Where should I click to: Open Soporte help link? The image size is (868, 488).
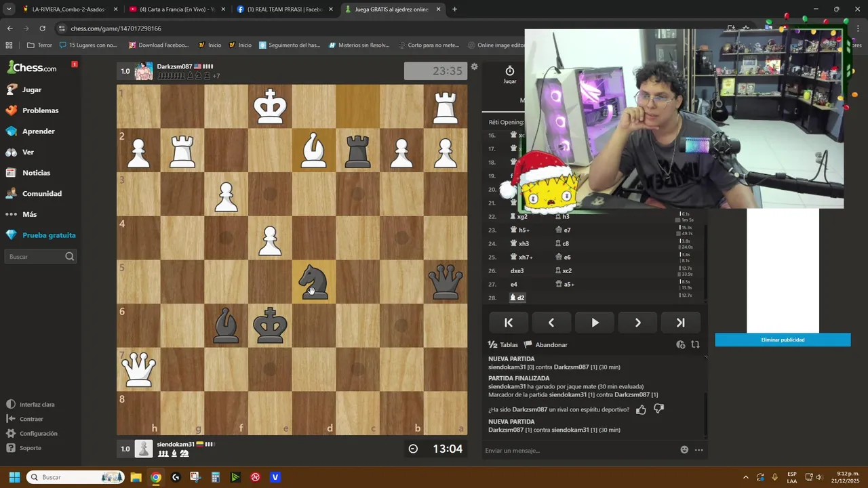click(x=24, y=448)
